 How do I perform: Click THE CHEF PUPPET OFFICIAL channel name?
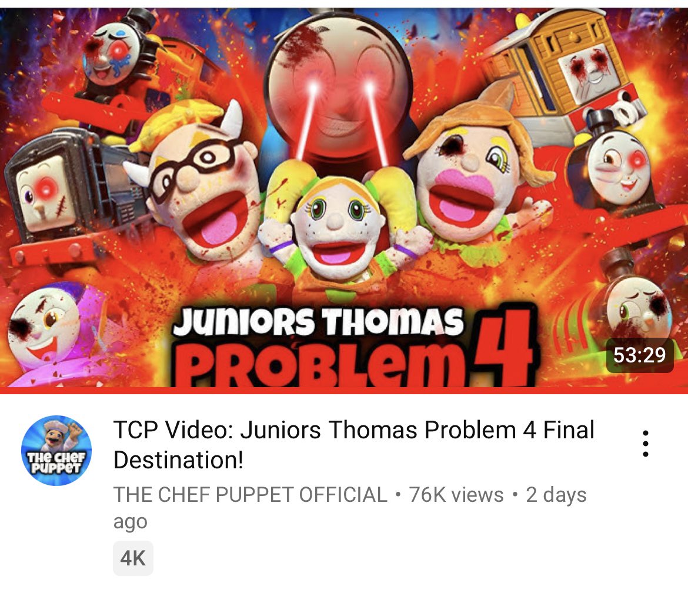pos(251,495)
